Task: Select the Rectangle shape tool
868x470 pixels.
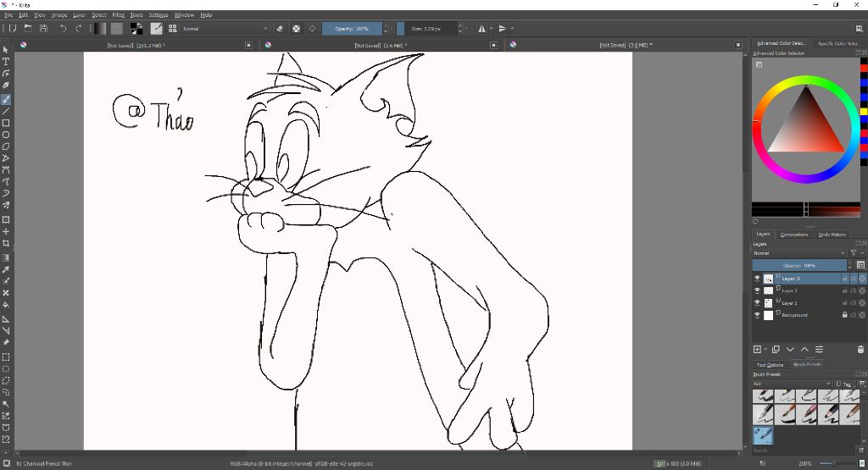Action: (6, 123)
